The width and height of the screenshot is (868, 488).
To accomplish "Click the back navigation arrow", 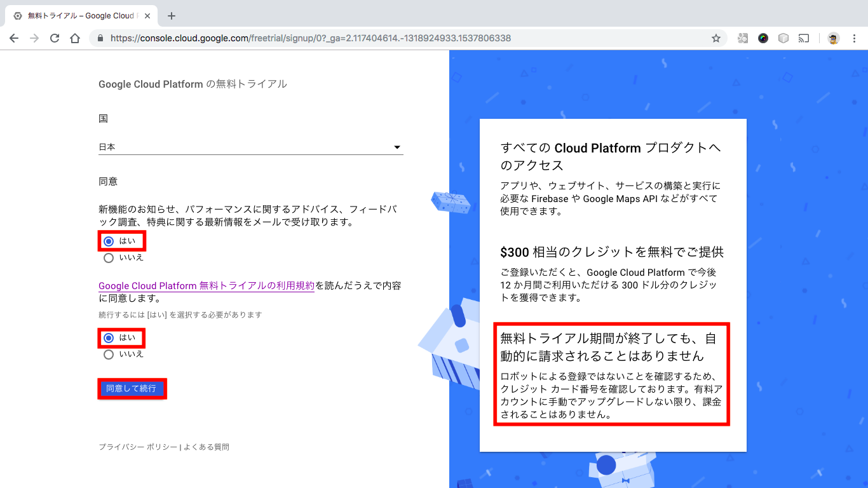I will coord(14,38).
